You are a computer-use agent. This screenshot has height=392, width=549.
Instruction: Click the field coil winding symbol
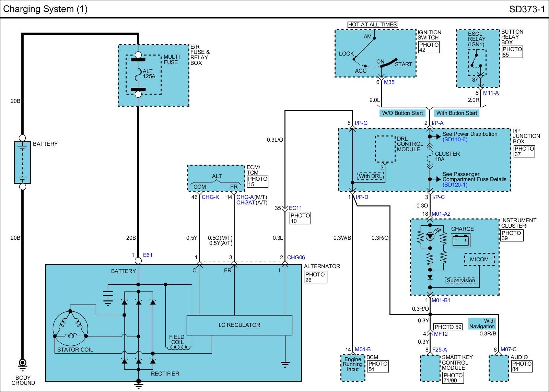click(x=178, y=347)
